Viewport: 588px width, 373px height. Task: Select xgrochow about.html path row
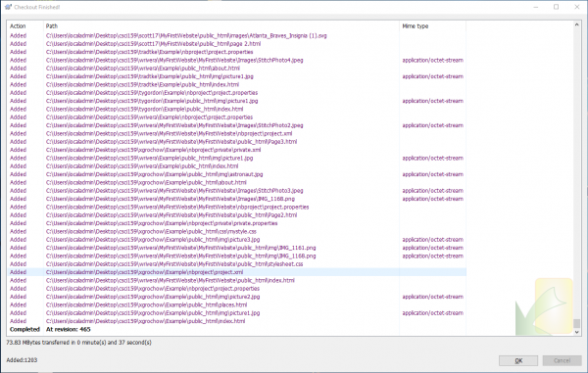[237, 183]
